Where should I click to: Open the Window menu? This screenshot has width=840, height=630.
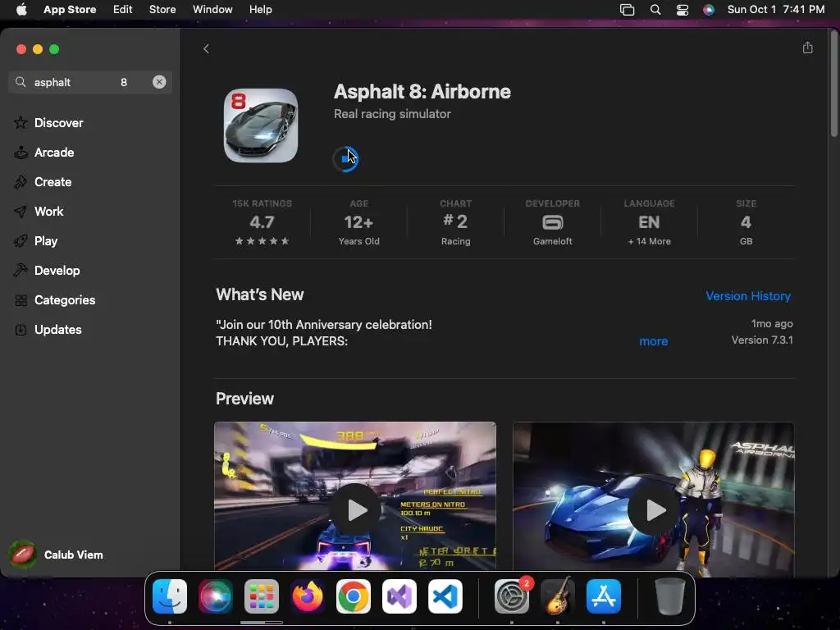point(212,10)
